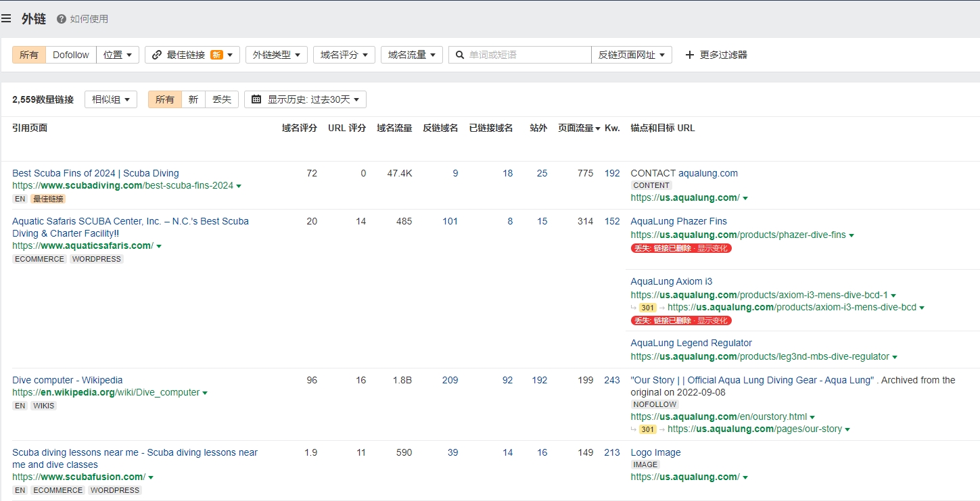
Task: Select the Dofollow filter
Action: point(71,55)
